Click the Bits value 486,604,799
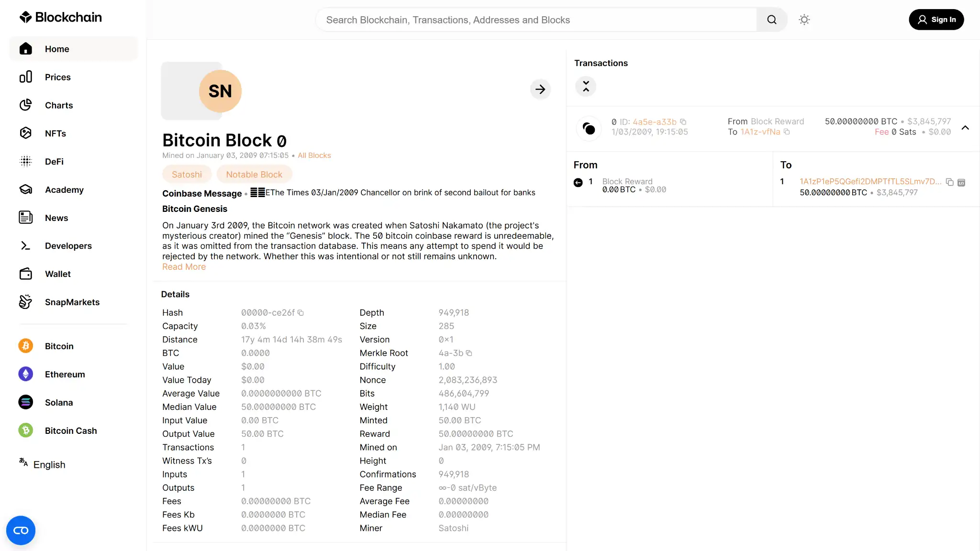 (x=464, y=394)
